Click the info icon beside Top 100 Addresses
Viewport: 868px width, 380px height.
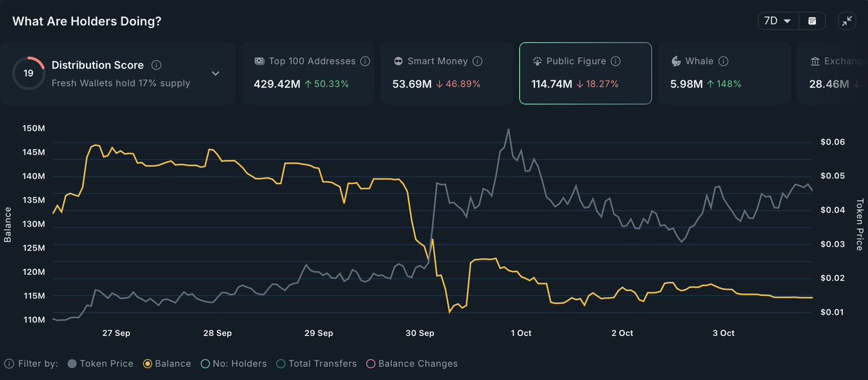click(365, 62)
